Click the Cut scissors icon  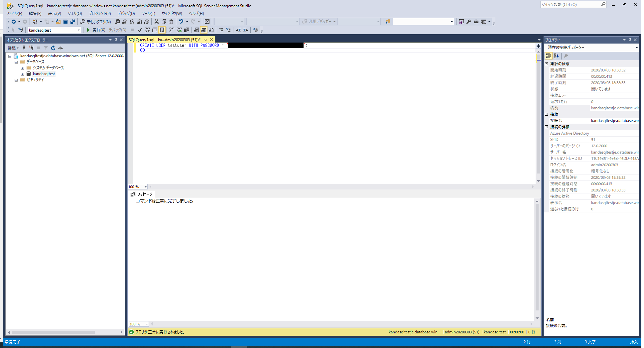(156, 22)
